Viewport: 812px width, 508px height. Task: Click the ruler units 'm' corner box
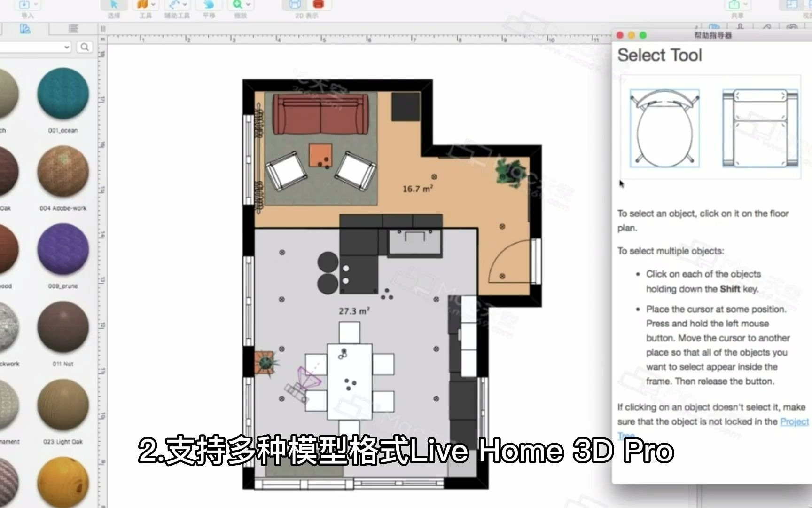click(103, 40)
